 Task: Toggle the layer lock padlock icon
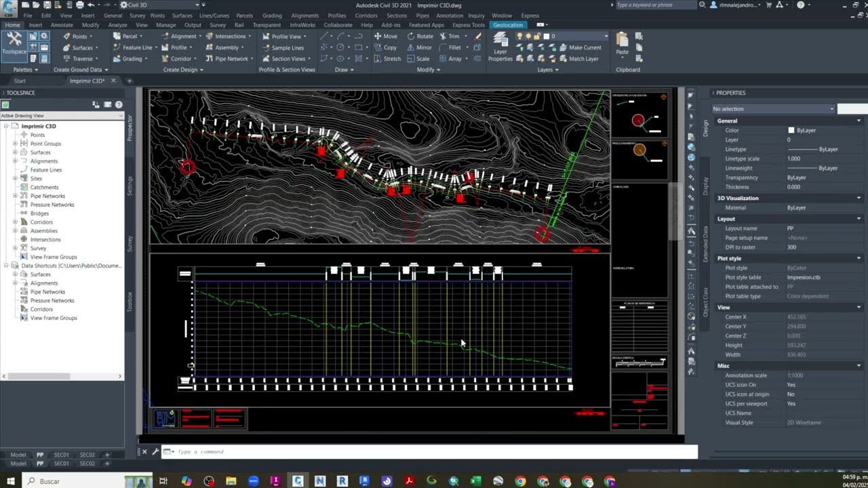(x=537, y=36)
